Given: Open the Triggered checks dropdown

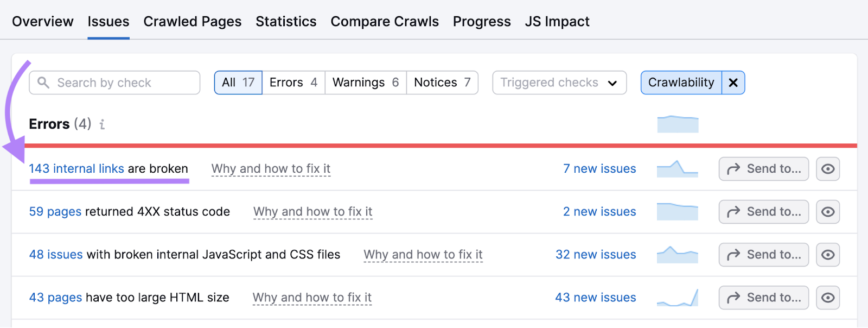Looking at the screenshot, I should (x=559, y=83).
